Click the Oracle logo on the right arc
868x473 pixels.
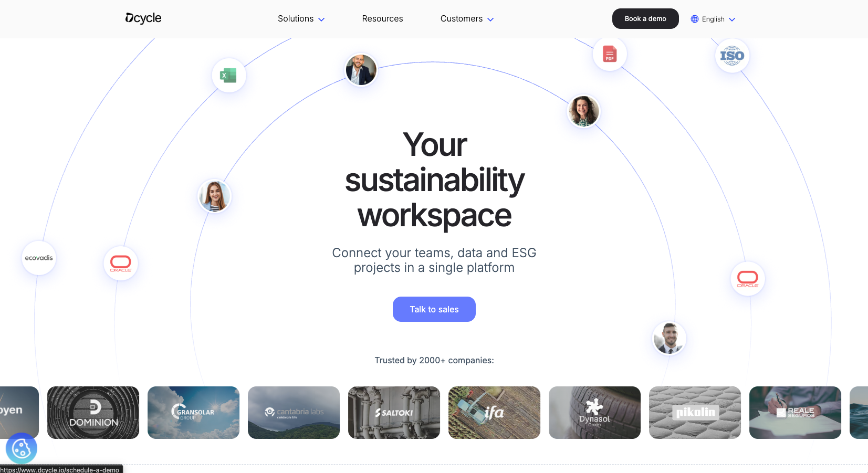coord(747,278)
